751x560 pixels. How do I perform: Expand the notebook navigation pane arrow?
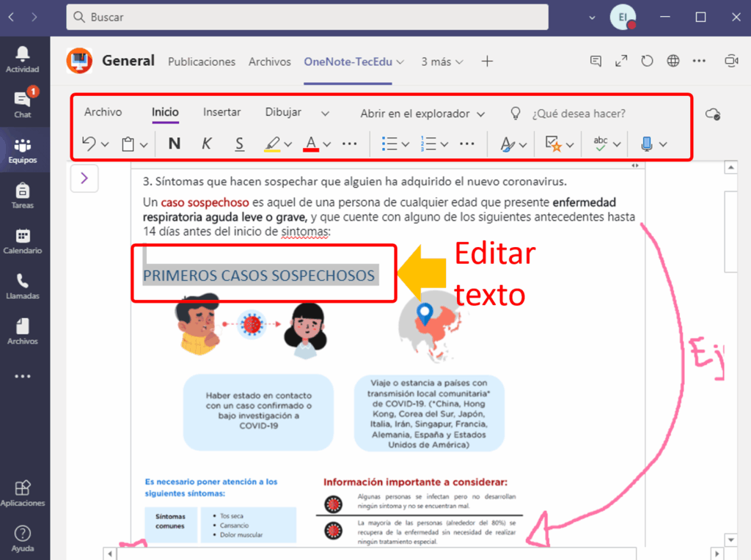click(84, 178)
